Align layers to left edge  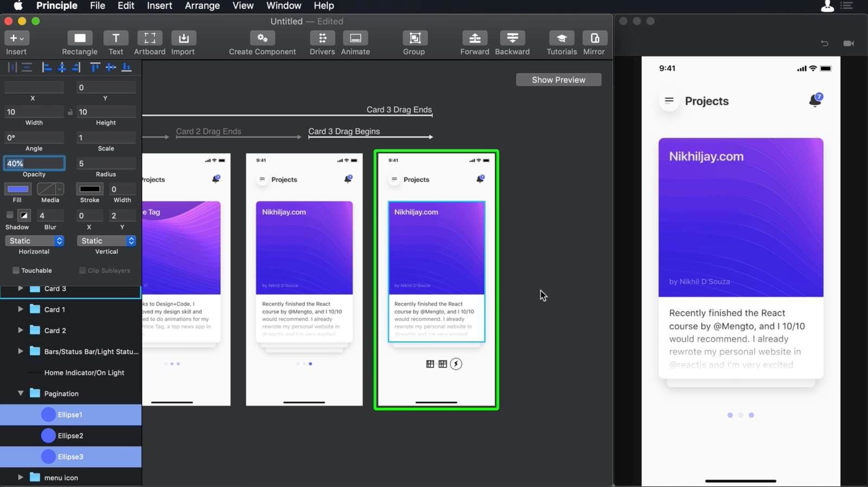point(47,67)
